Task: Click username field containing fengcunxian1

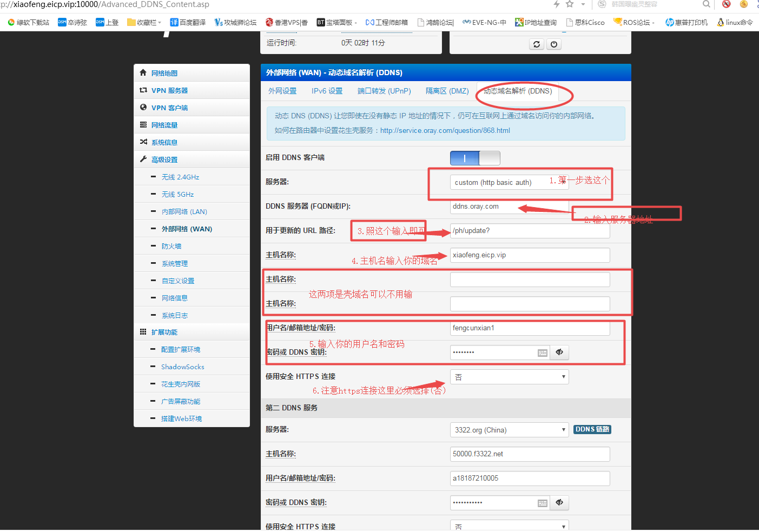Action: (530, 328)
